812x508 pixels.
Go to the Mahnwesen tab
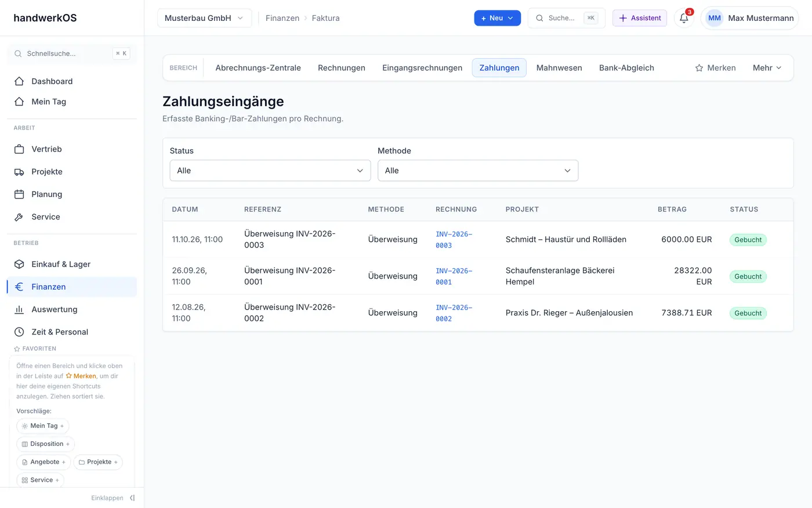tap(559, 68)
